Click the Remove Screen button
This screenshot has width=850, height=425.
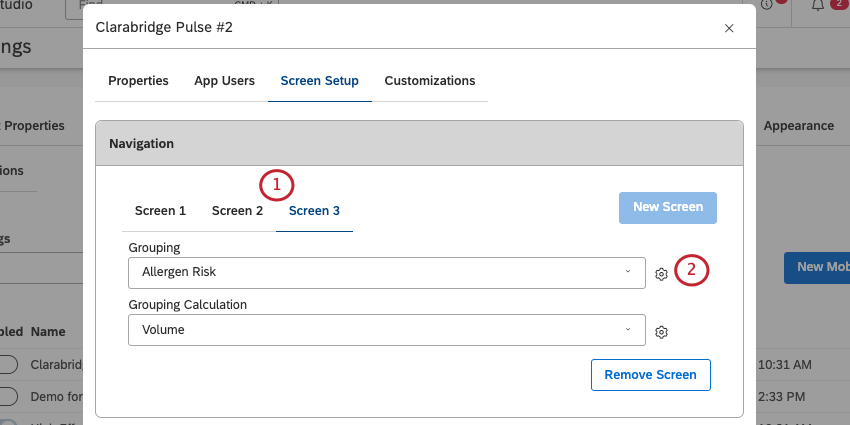coord(651,375)
